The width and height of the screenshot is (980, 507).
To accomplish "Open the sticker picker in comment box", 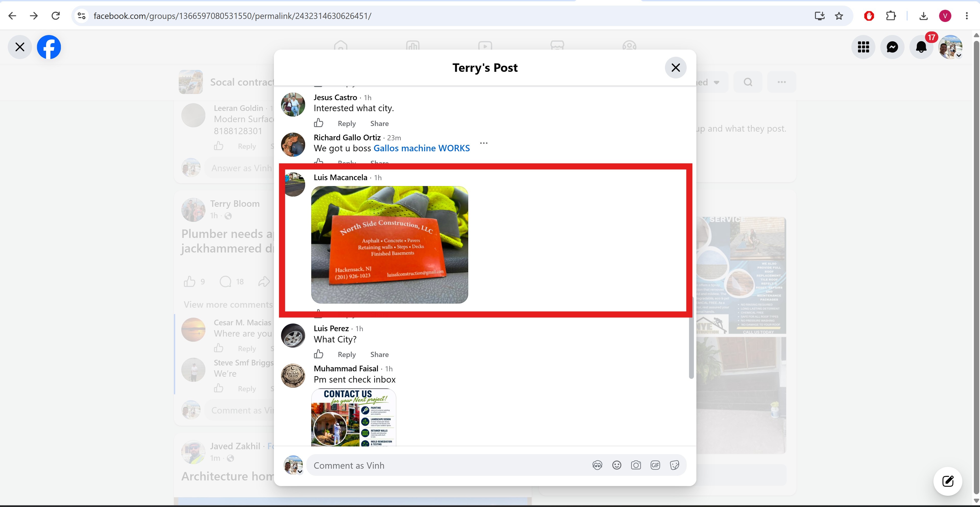I will (674, 465).
